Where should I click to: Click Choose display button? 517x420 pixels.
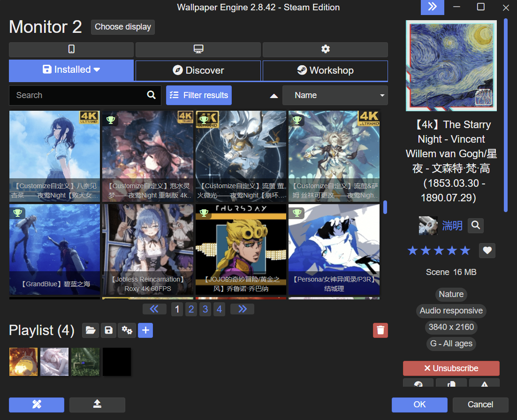point(123,27)
